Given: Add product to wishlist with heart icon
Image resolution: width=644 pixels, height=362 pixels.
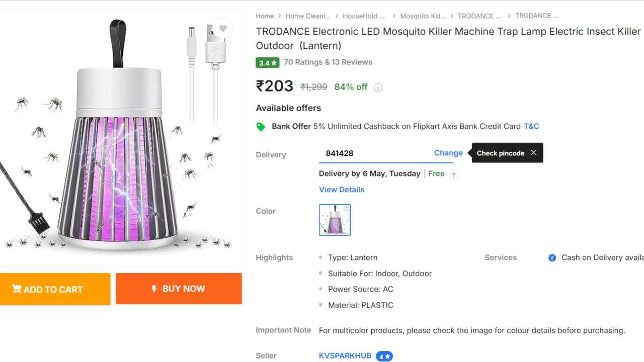Looking at the screenshot, I should pos(223,29).
